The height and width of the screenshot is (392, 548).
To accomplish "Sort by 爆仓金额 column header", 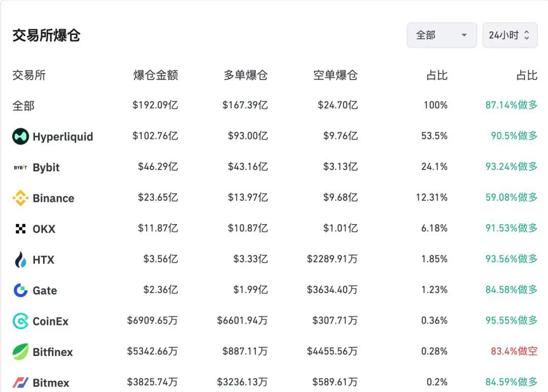I will point(156,75).
